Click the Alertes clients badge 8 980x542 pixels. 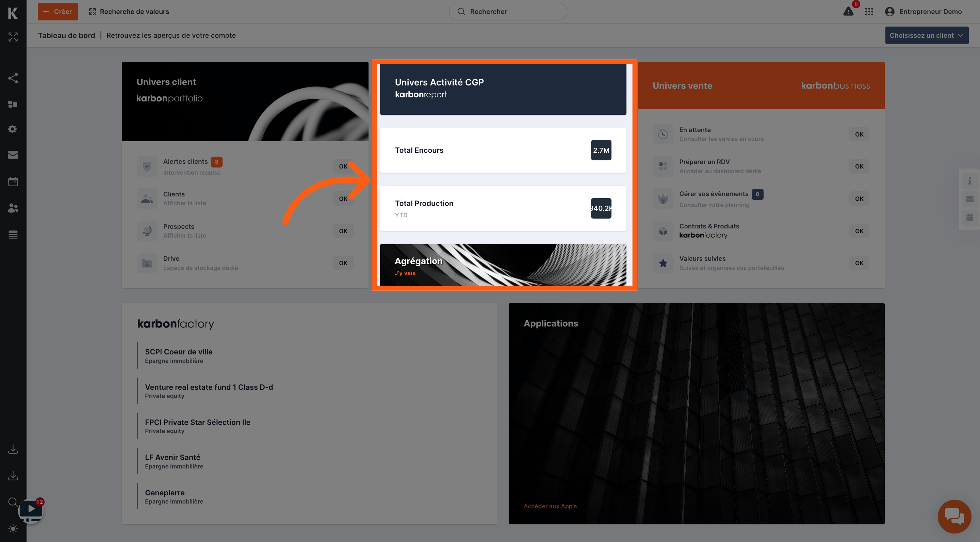pyautogui.click(x=216, y=162)
